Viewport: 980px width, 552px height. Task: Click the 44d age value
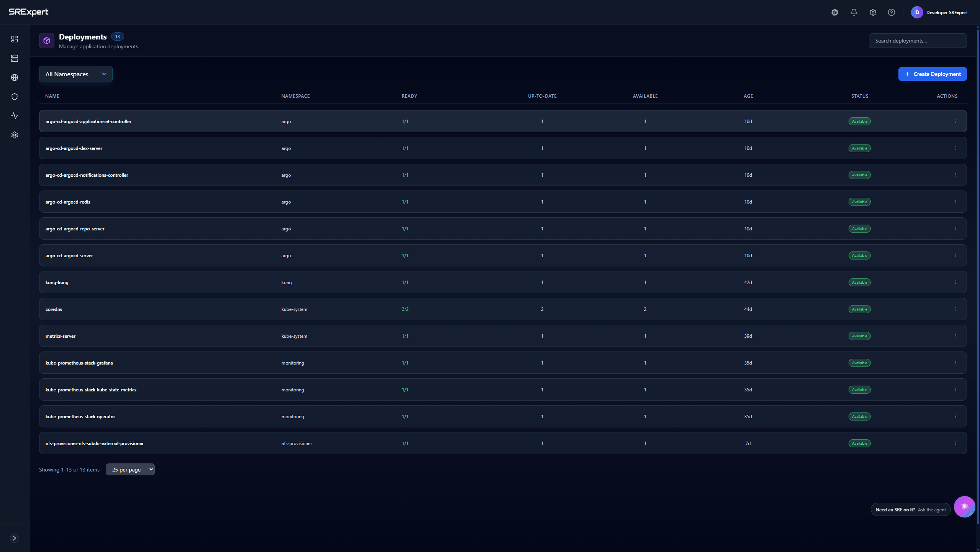(748, 309)
